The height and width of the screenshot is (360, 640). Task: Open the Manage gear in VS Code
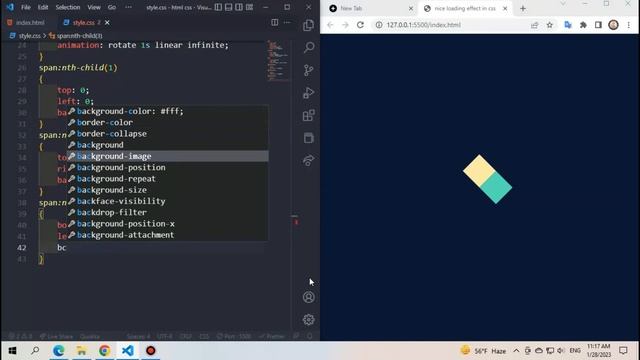(x=309, y=320)
